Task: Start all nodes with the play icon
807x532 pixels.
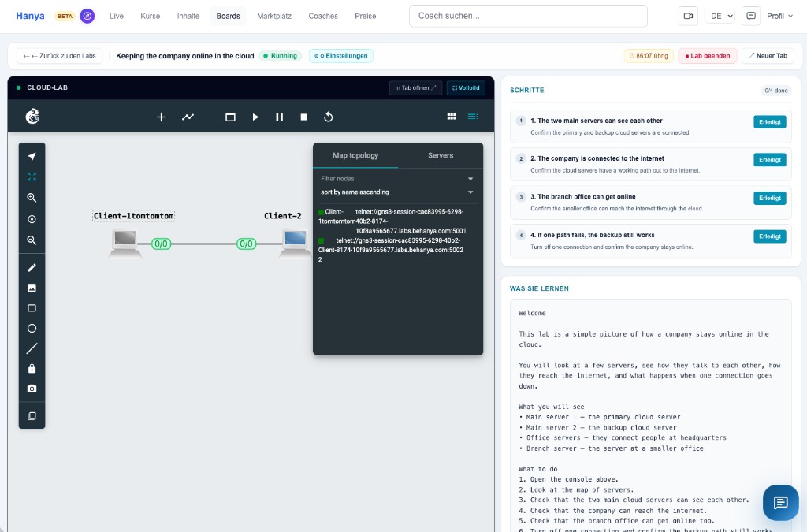Action: pyautogui.click(x=255, y=117)
